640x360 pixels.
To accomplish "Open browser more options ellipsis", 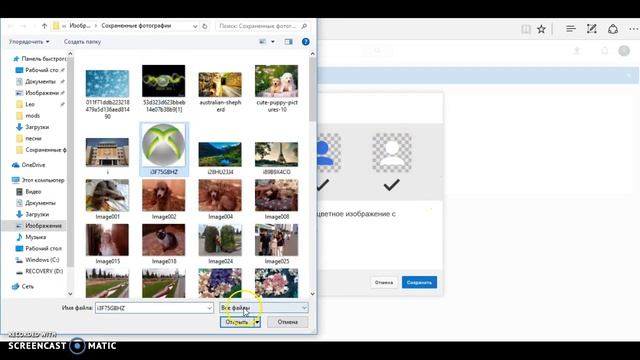I will [633, 29].
